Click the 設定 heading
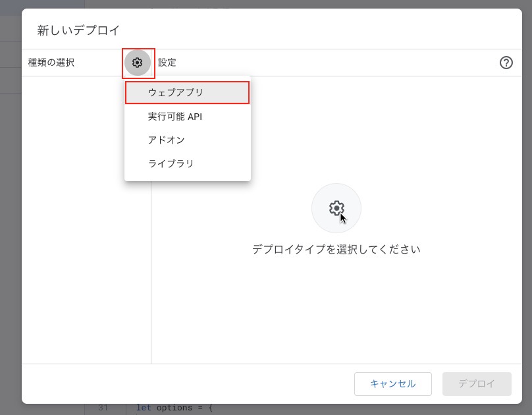Screen dimensions: 532x415 pos(167,63)
